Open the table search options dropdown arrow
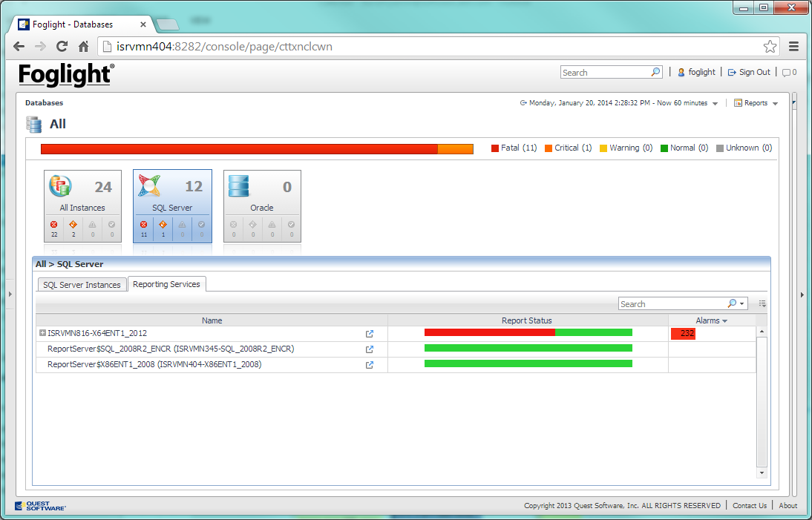 point(743,303)
